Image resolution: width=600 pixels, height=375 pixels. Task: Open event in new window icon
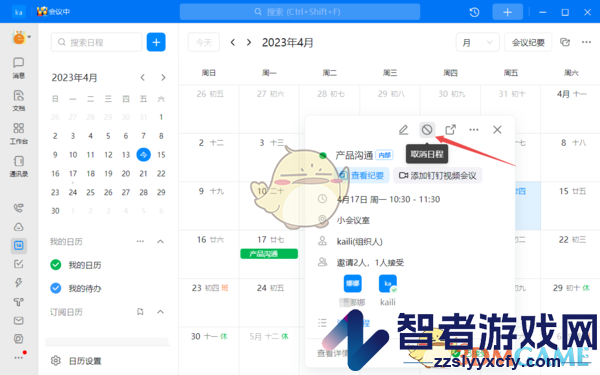click(x=450, y=130)
